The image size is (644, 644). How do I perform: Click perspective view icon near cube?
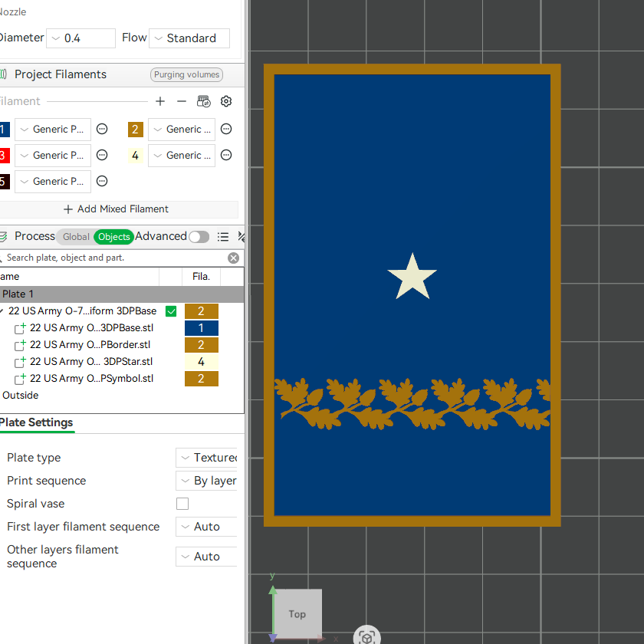(x=366, y=636)
